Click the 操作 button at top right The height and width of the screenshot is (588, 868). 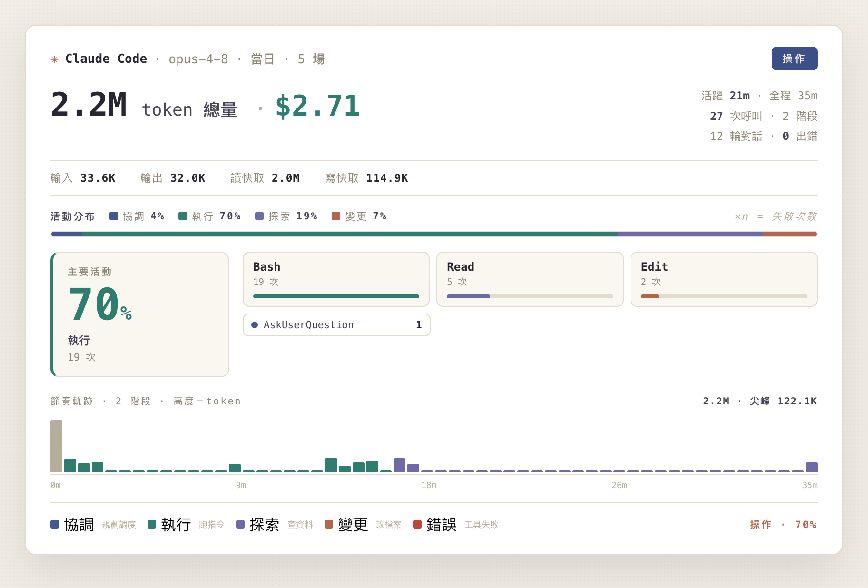(x=794, y=59)
